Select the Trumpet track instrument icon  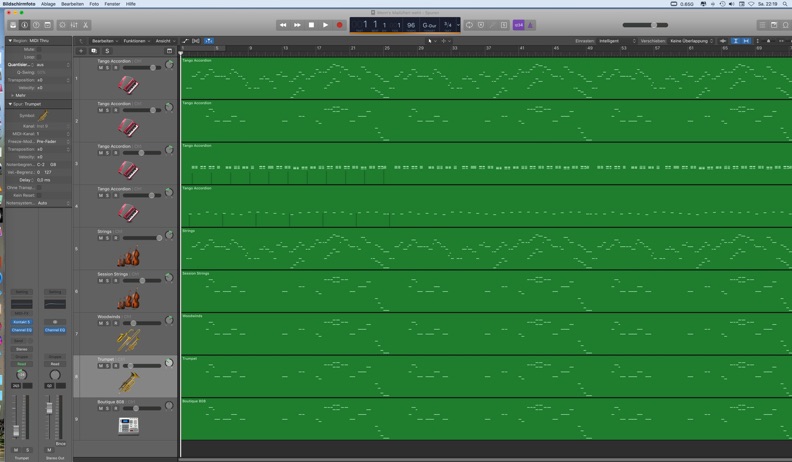click(129, 382)
